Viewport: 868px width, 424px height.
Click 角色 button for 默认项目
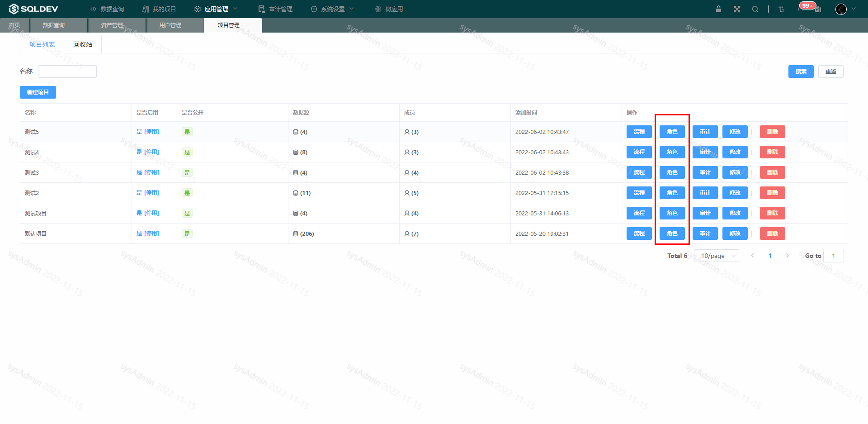coord(672,233)
